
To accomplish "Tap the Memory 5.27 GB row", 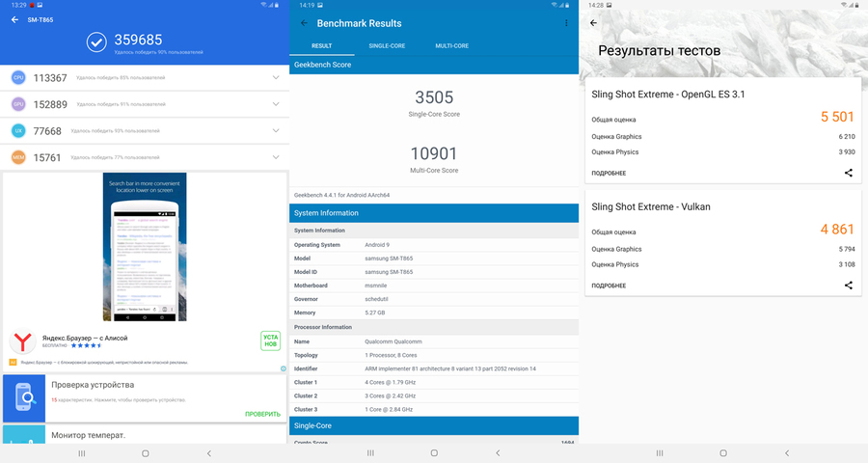I will pyautogui.click(x=434, y=313).
